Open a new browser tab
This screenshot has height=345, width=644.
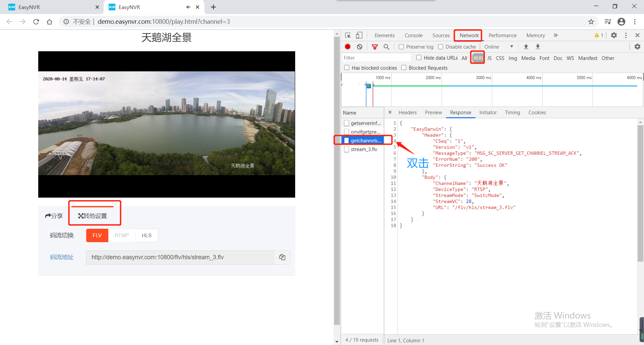(213, 7)
